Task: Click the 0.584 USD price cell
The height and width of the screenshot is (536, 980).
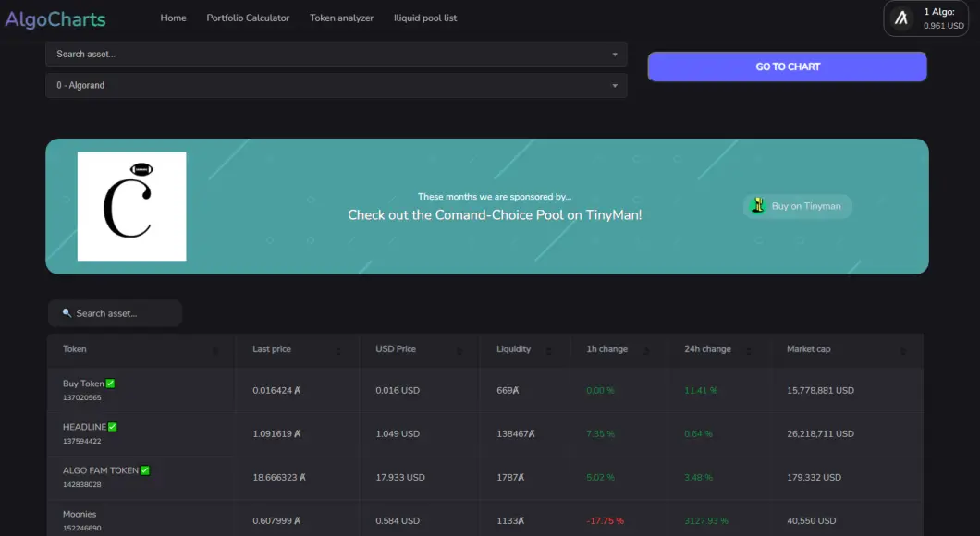Action: coord(398,520)
